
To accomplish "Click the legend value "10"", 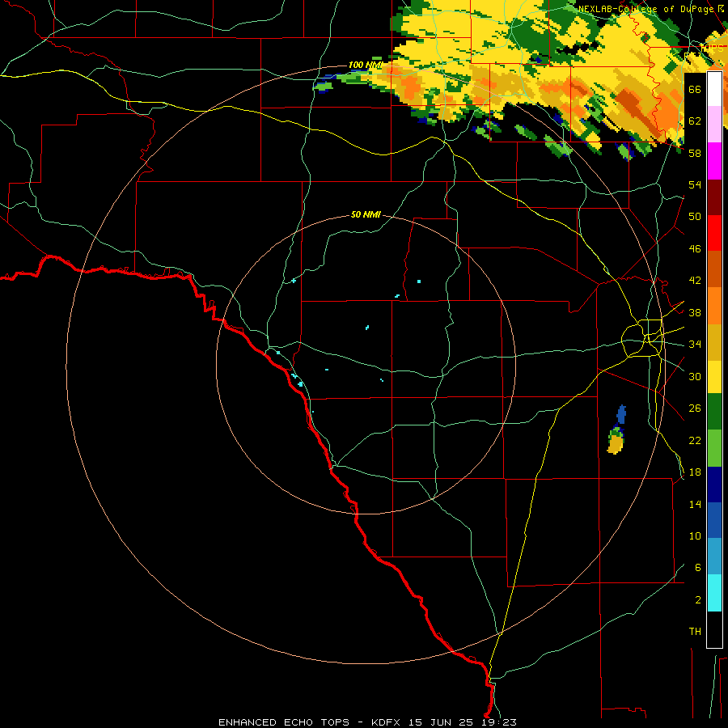I will [695, 535].
